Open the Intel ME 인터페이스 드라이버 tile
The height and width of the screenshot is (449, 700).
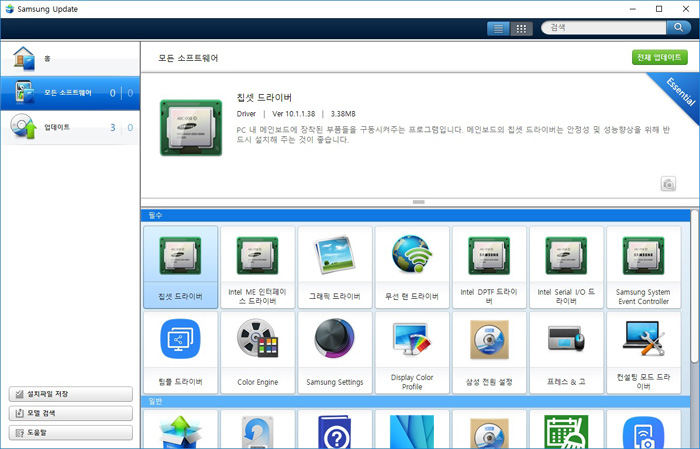pos(257,266)
